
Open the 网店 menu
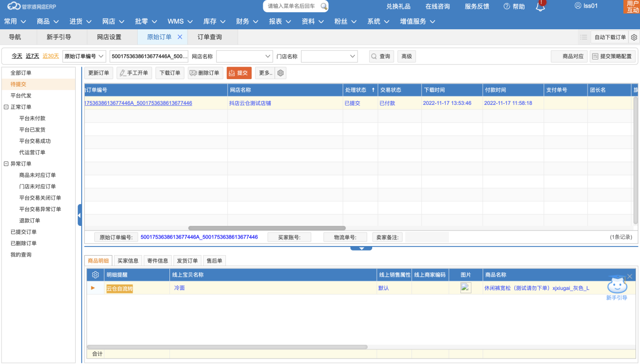click(x=113, y=22)
